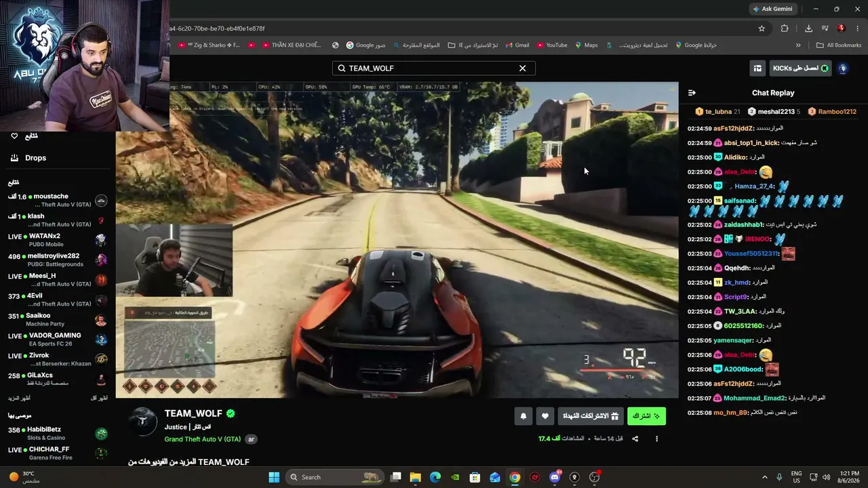This screenshot has width=868, height=488.
Task: Open mellstroylive282 channel
Action: [58, 260]
